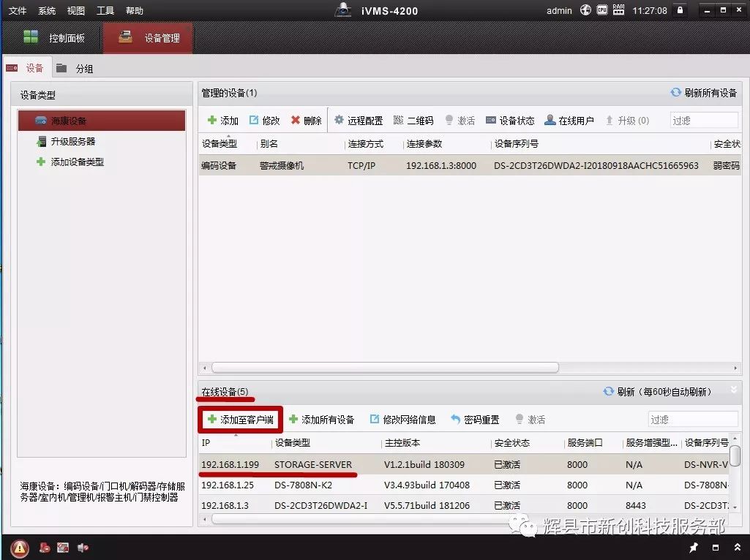Sort online devices by IP column
Image resolution: width=750 pixels, height=560 pixels.
pos(206,443)
